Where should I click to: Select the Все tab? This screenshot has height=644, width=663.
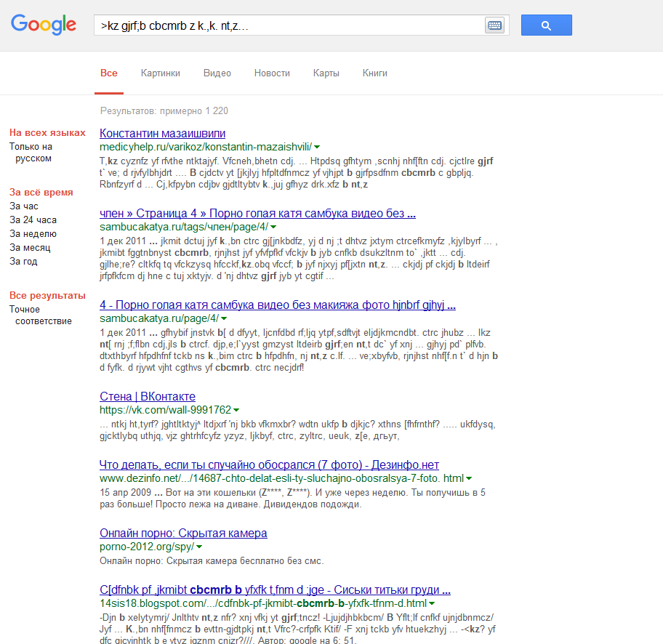pos(108,73)
